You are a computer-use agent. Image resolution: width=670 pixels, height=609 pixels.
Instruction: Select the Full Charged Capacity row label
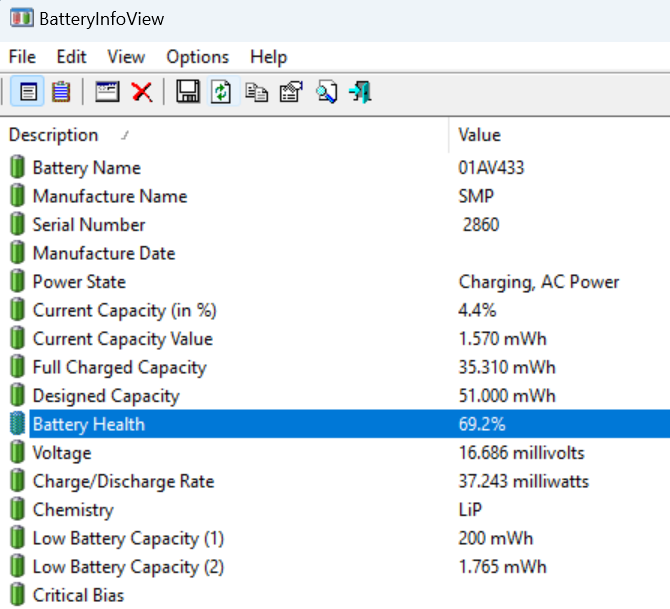(120, 368)
